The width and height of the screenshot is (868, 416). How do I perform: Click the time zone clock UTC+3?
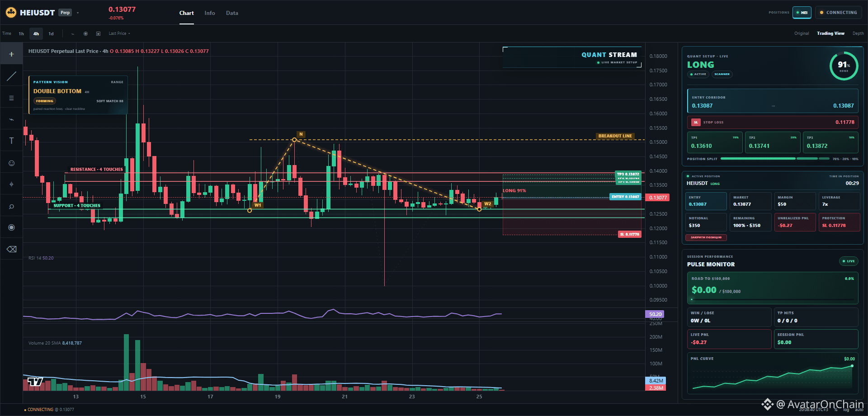(813, 410)
